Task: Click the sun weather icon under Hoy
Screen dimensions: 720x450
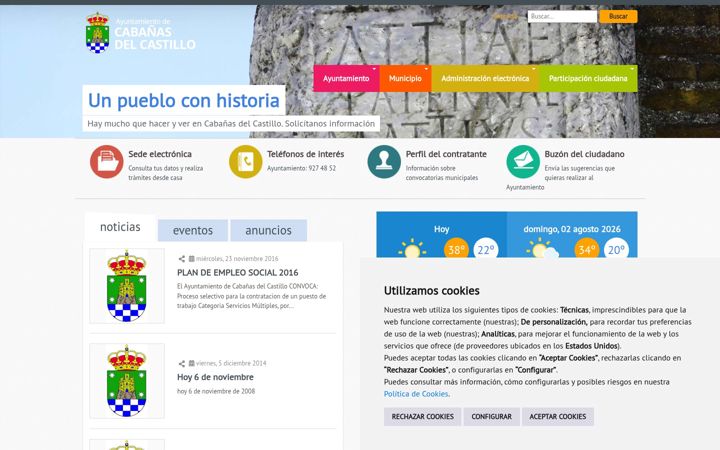Action: pyautogui.click(x=412, y=249)
